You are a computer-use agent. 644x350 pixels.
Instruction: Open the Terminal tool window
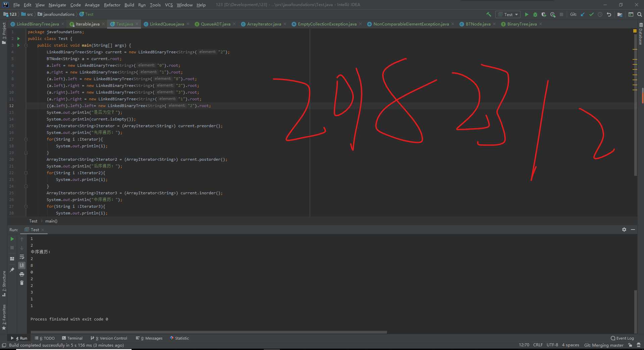[x=72, y=338]
